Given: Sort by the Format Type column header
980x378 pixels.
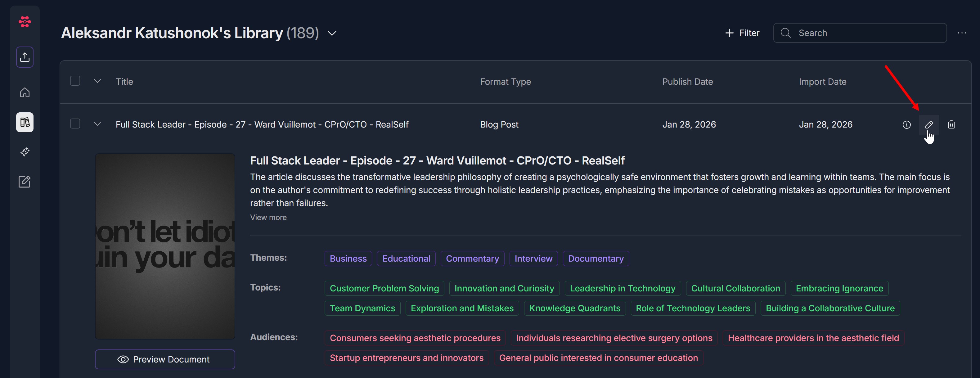Looking at the screenshot, I should [x=505, y=82].
